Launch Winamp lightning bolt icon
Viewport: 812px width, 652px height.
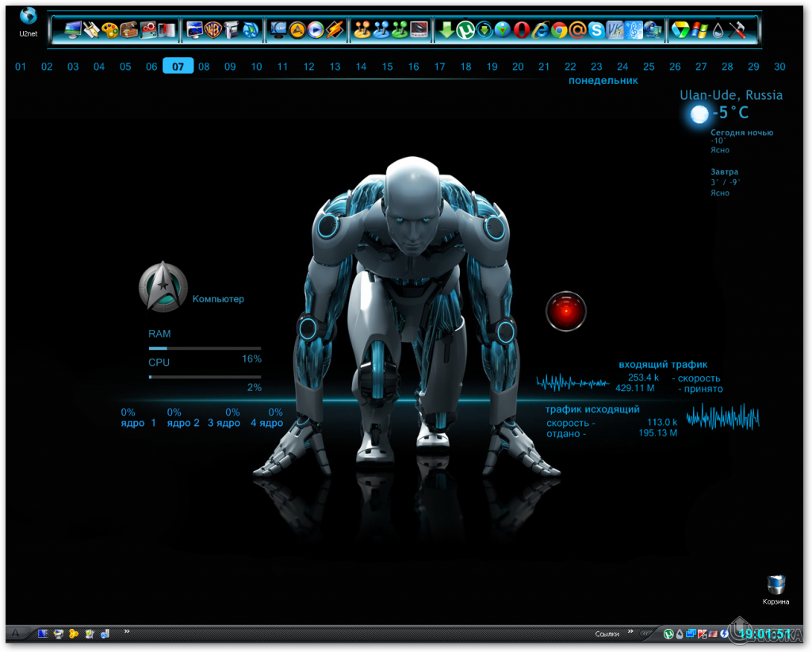tap(335, 30)
